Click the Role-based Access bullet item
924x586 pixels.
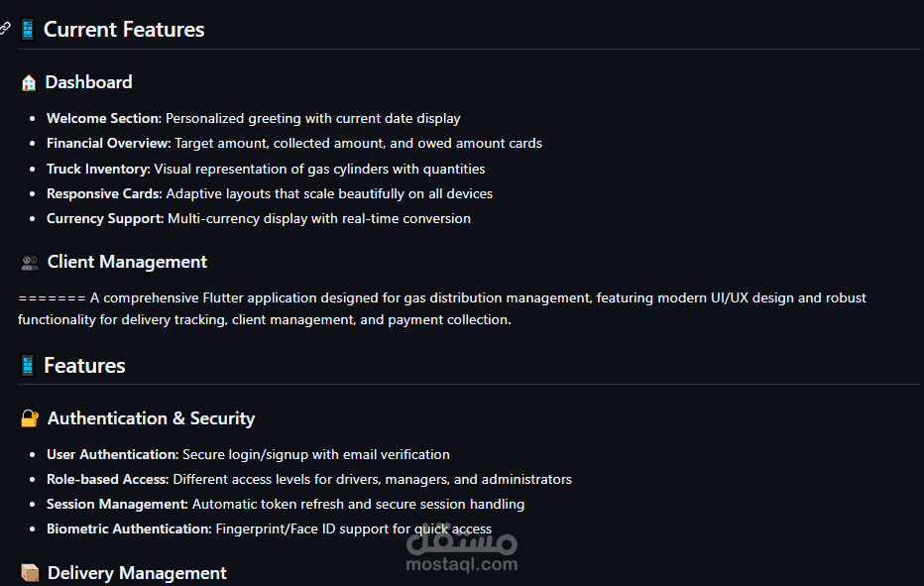(x=309, y=479)
